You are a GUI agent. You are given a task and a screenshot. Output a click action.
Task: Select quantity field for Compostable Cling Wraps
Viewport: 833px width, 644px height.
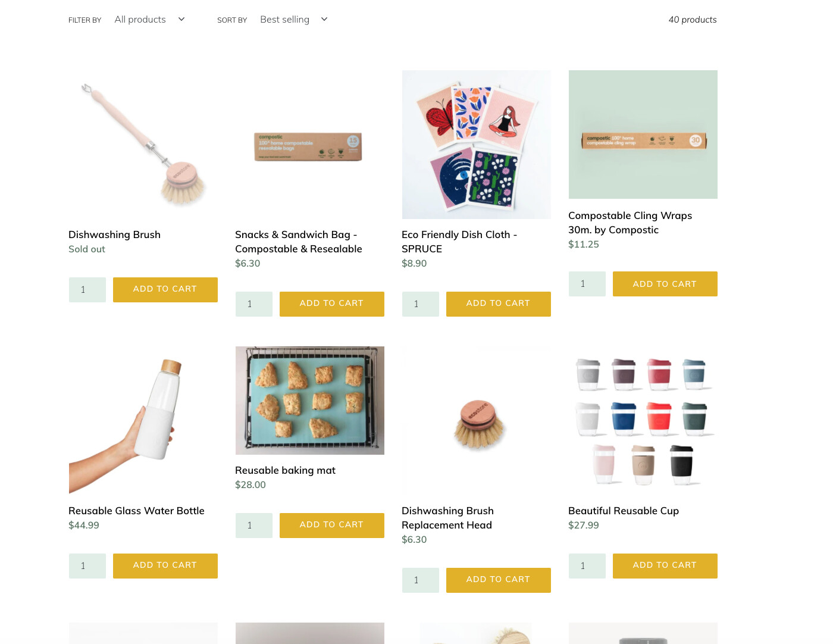[587, 284]
